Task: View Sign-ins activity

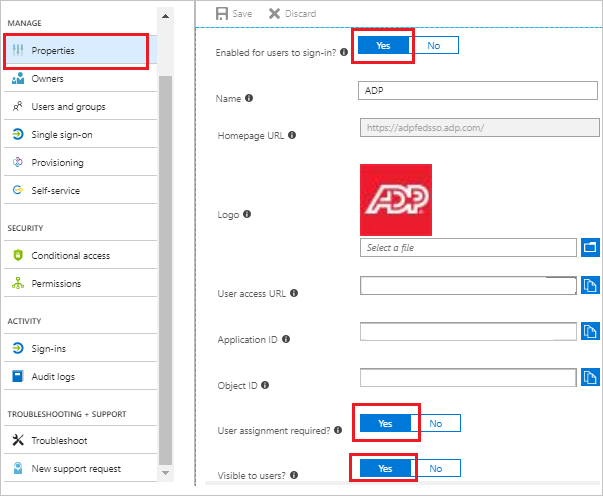Action: pyautogui.click(x=80, y=348)
